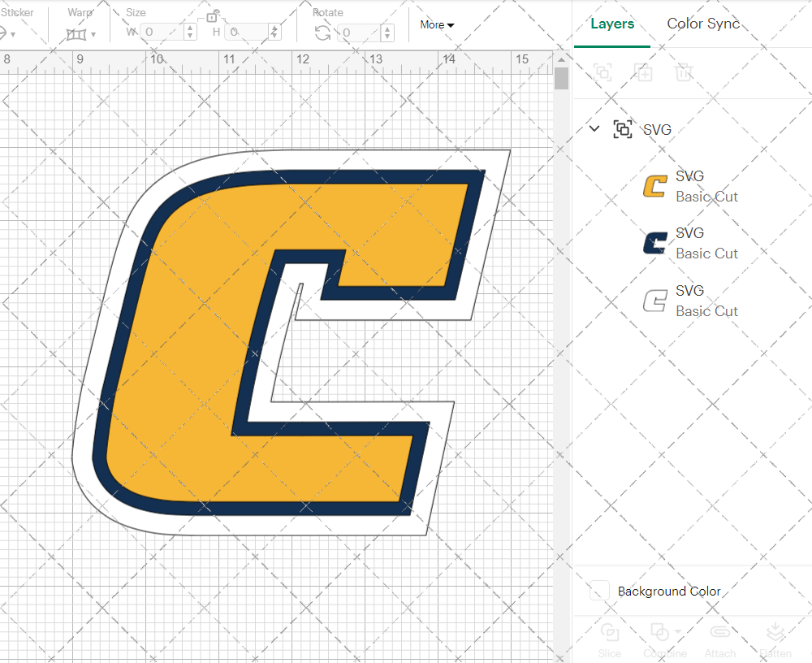Image resolution: width=812 pixels, height=663 pixels.
Task: Select the Layers tab
Action: [x=612, y=24]
